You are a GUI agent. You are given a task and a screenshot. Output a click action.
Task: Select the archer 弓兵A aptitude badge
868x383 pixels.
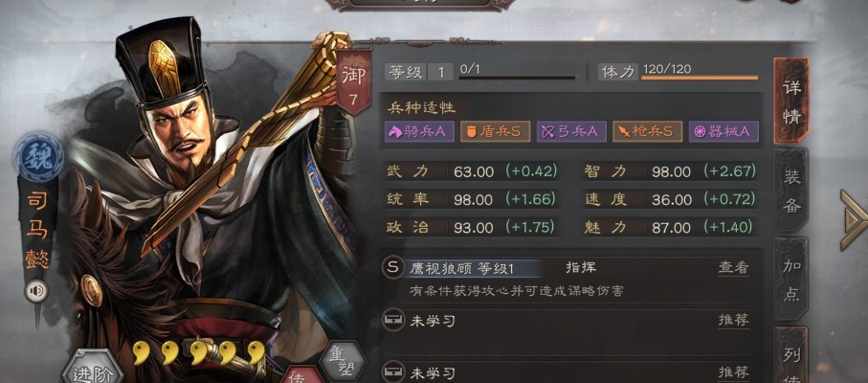[571, 131]
